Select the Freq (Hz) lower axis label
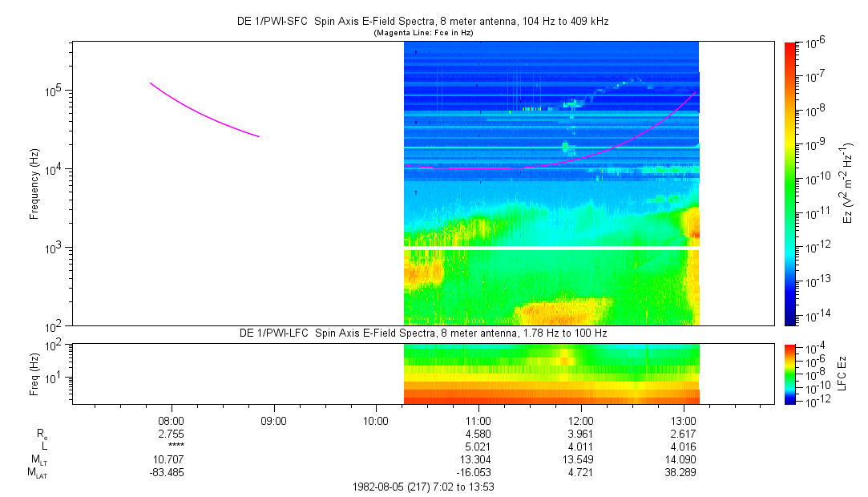The height and width of the screenshot is (497, 868). tap(34, 373)
